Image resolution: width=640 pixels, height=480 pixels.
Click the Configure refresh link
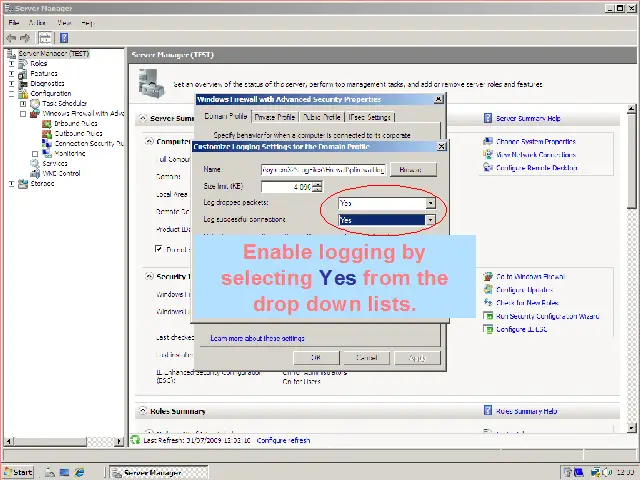click(283, 440)
